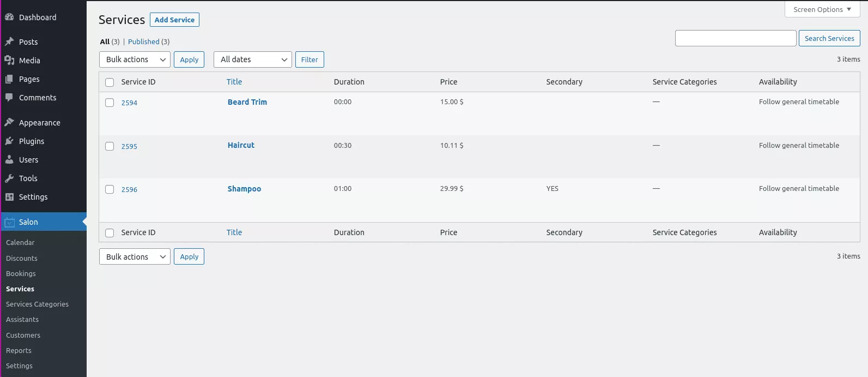Click the Dashboard gauge icon
This screenshot has height=377, width=868.
point(9,17)
